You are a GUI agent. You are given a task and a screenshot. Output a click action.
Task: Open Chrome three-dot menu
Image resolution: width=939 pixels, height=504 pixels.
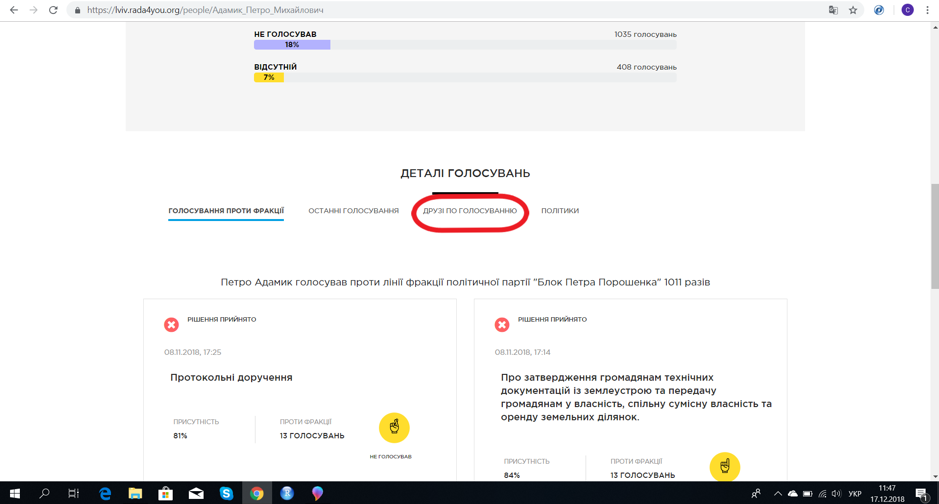tap(928, 10)
